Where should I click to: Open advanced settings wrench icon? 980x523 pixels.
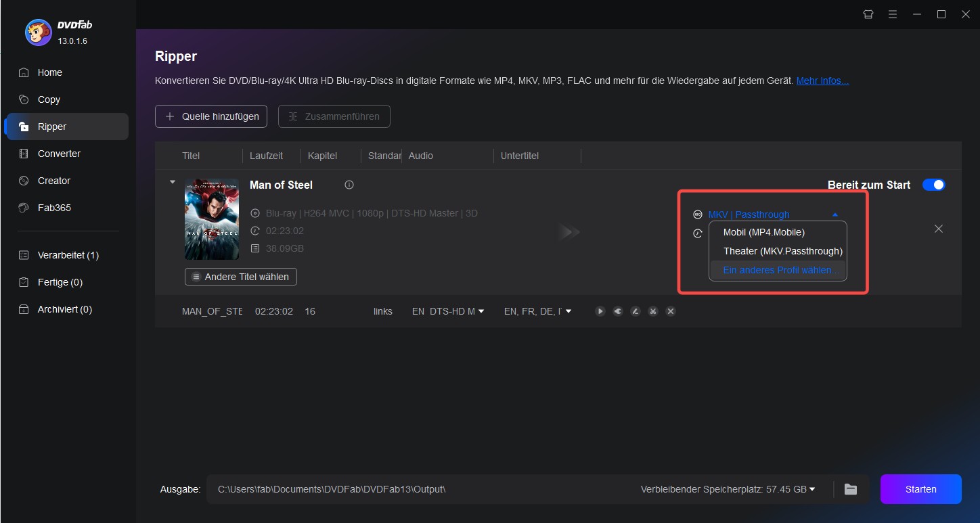coord(618,311)
